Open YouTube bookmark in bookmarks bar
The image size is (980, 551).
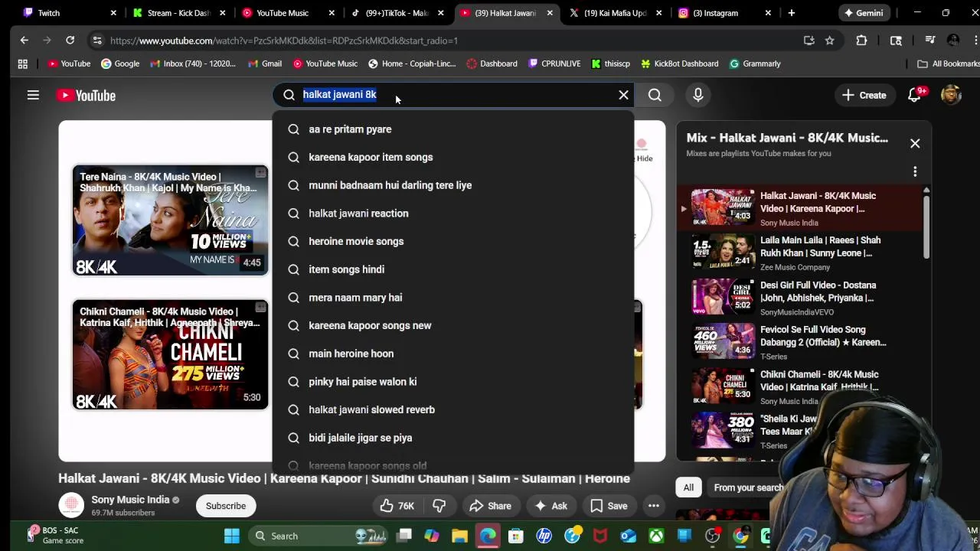tap(69, 64)
